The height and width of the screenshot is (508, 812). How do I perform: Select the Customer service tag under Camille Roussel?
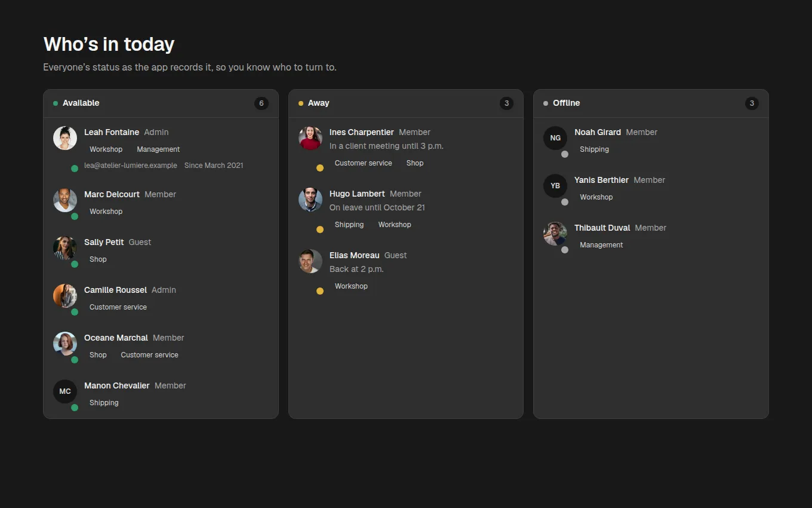click(x=118, y=307)
